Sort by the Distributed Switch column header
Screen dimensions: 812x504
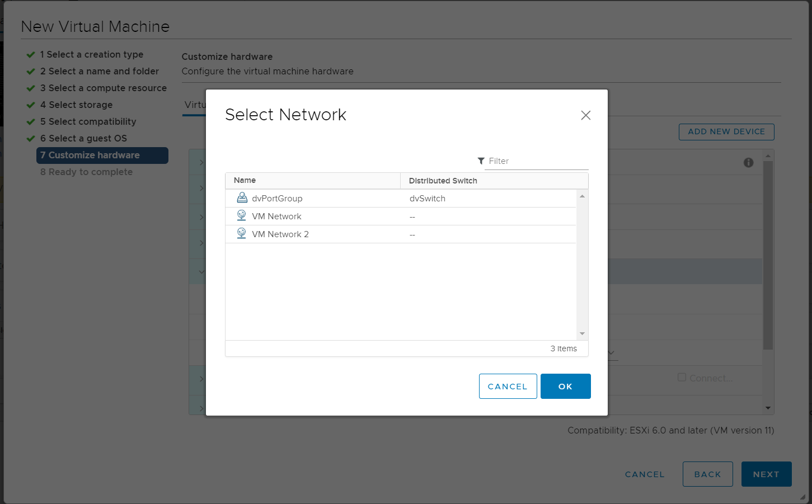[443, 181]
